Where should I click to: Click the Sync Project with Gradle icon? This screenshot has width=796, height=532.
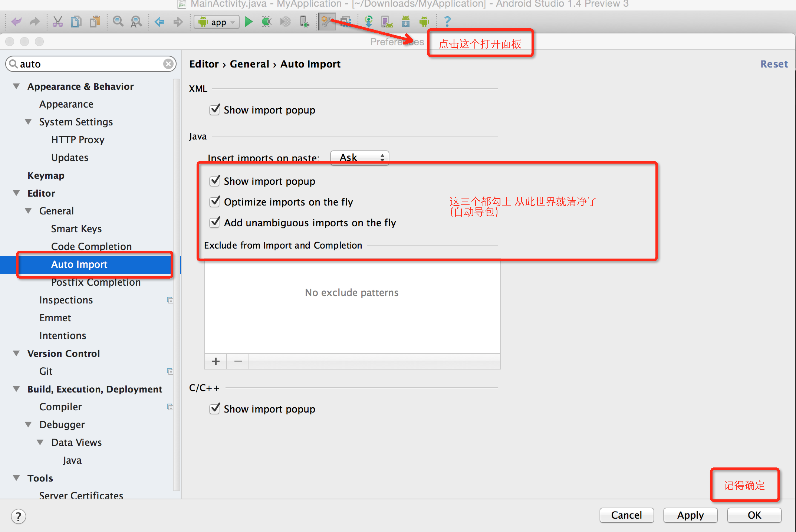pos(369,22)
